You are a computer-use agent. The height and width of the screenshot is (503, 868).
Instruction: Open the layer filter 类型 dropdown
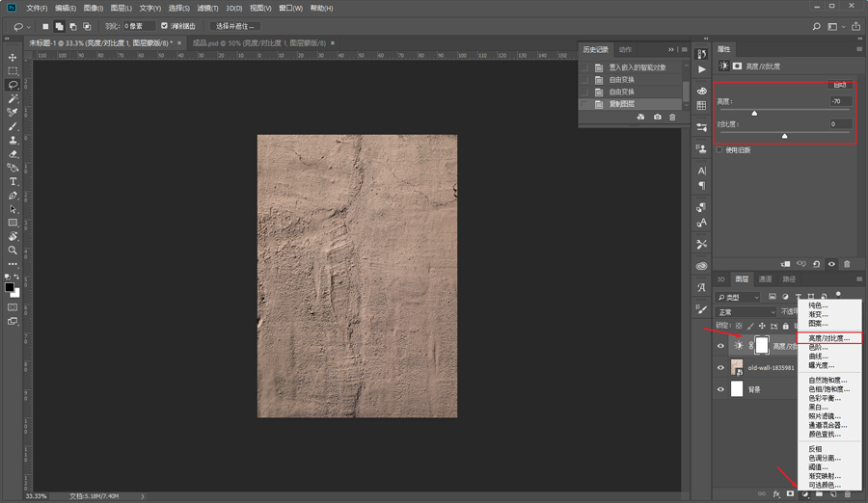tap(739, 298)
